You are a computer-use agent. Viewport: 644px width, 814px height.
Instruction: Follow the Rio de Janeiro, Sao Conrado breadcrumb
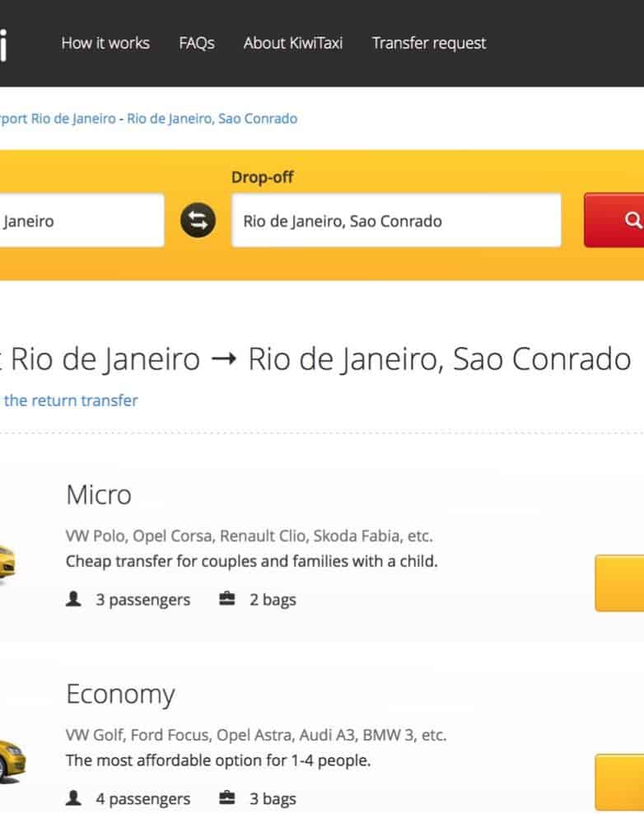pos(212,119)
